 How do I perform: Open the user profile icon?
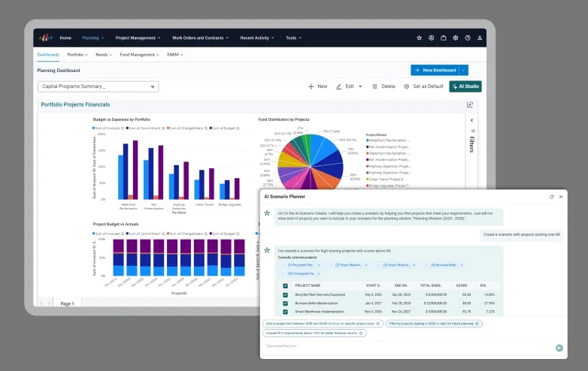[x=480, y=38]
